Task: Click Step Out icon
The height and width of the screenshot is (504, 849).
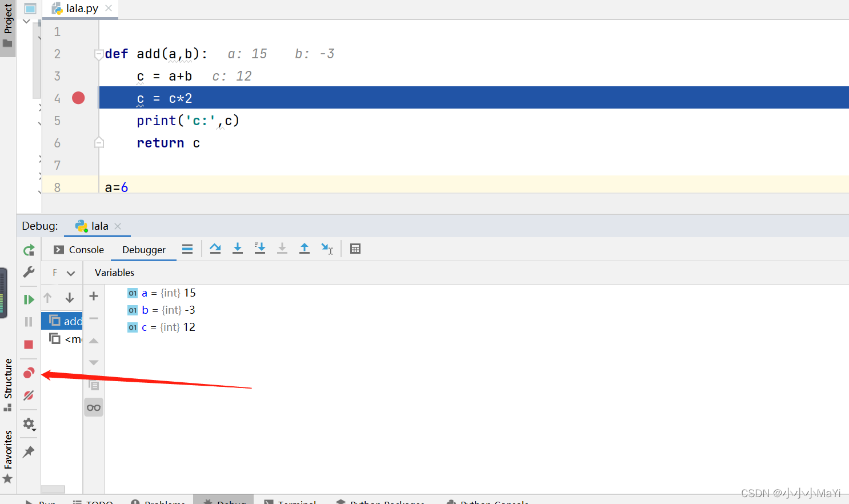Action: coord(305,249)
